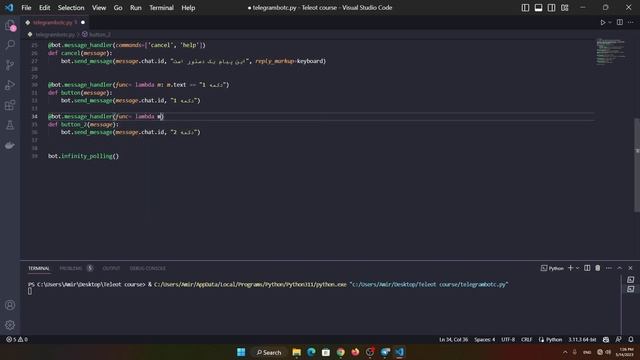
Task: Open the File menu
Action: tap(26, 8)
